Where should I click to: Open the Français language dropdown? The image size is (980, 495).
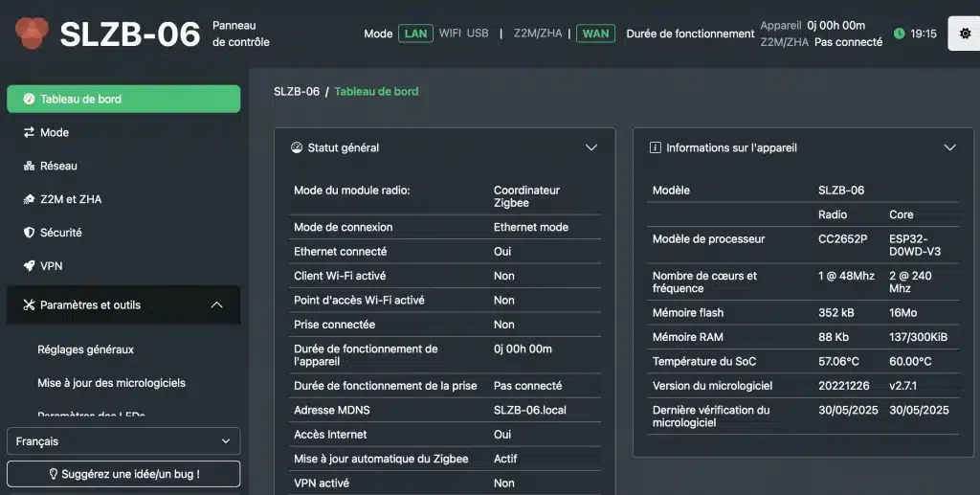coord(123,441)
